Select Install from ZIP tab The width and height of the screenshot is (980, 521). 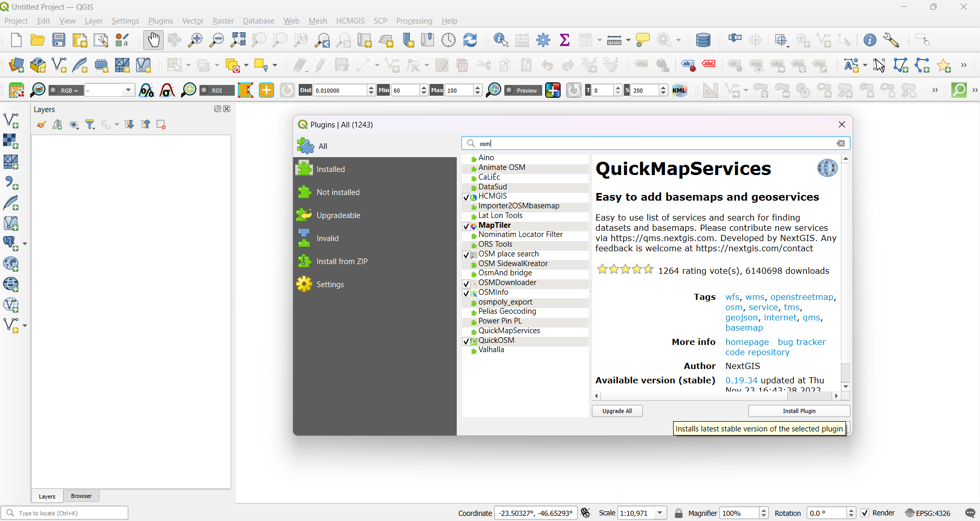pos(375,261)
